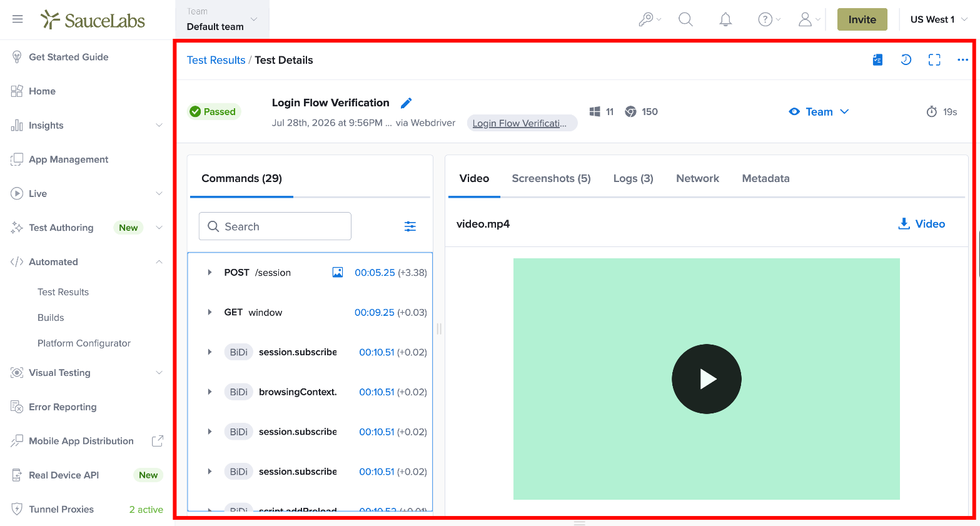Change test visibility using Team selector
This screenshot has height=526, width=980.
pyautogui.click(x=819, y=112)
